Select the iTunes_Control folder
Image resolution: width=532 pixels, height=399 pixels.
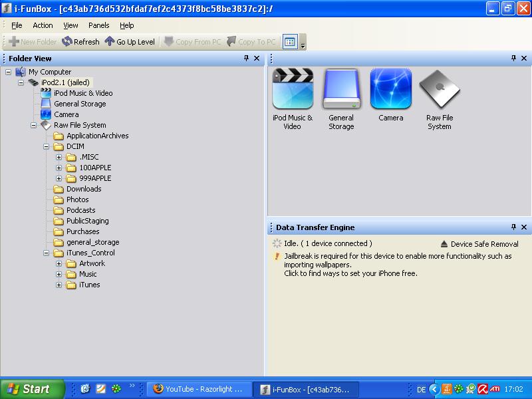[90, 253]
